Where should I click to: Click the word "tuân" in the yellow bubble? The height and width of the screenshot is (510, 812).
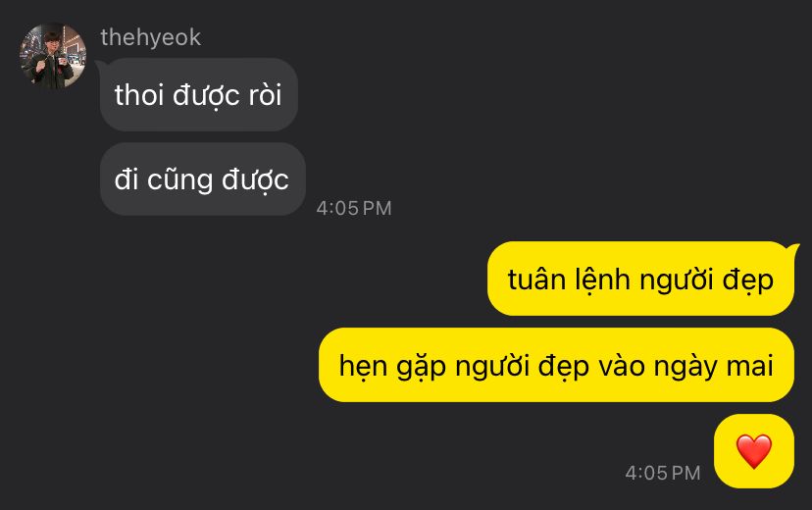536,280
